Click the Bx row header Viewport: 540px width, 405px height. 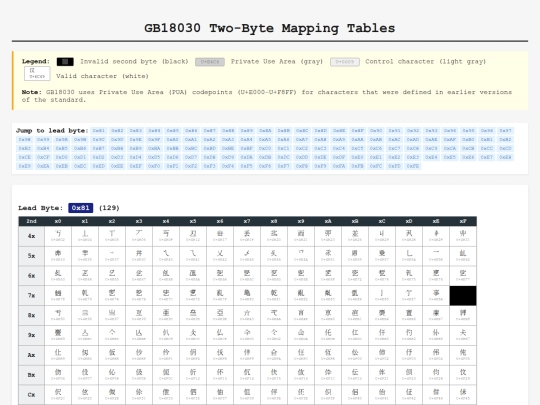tap(31, 375)
